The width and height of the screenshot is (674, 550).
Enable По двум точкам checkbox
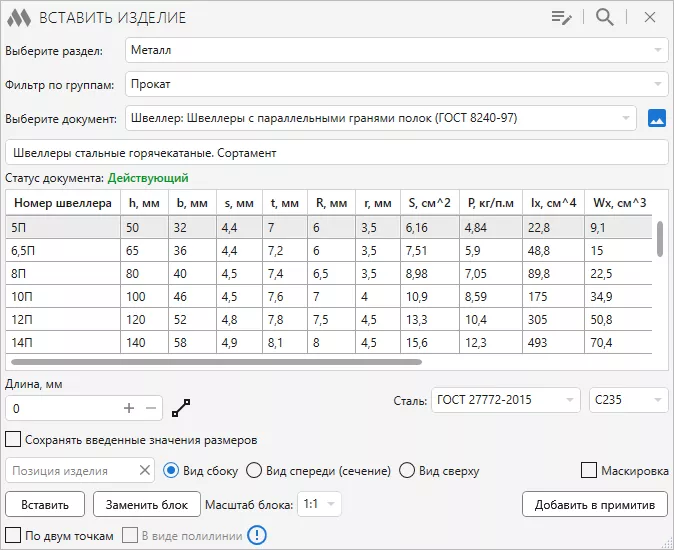pyautogui.click(x=13, y=535)
